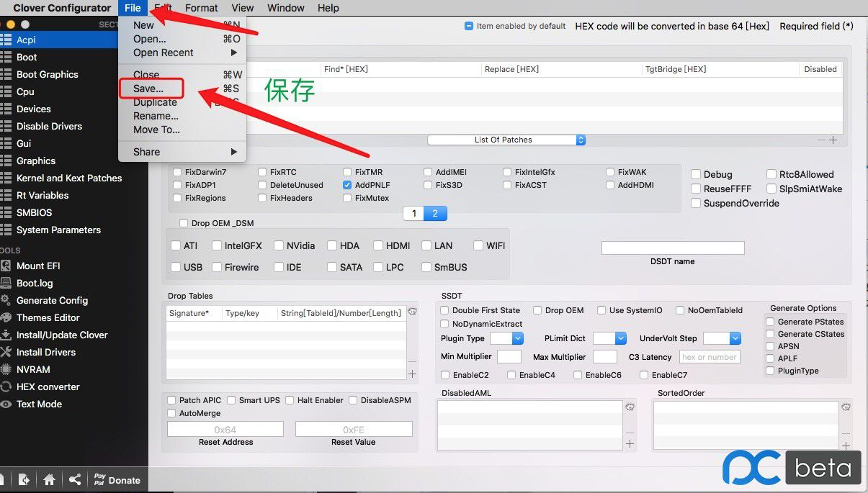Choose Save... from the File menu
This screenshot has width=868, height=493.
tap(182, 89)
